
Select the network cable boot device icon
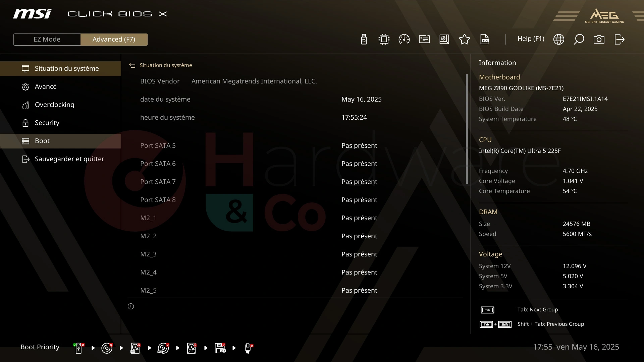pyautogui.click(x=248, y=348)
